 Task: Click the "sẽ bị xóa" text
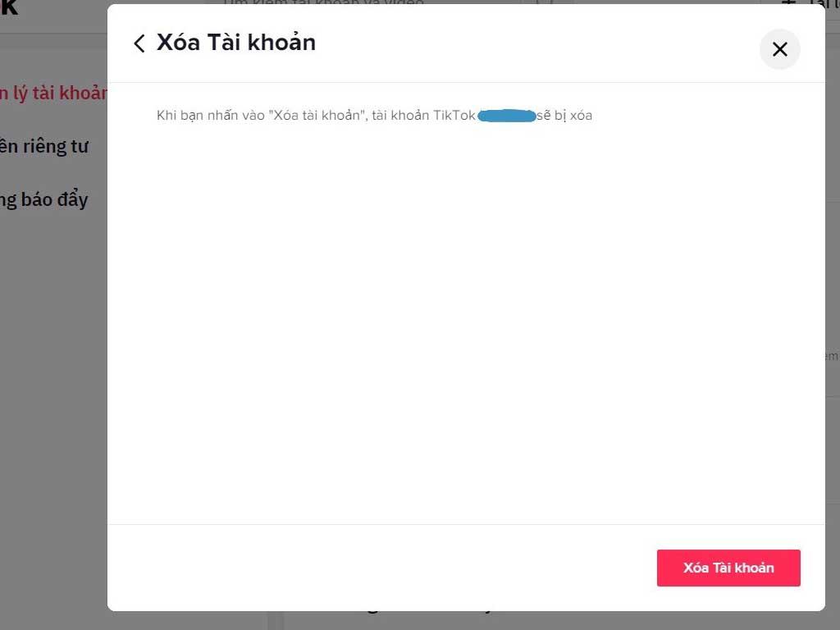pyautogui.click(x=564, y=116)
